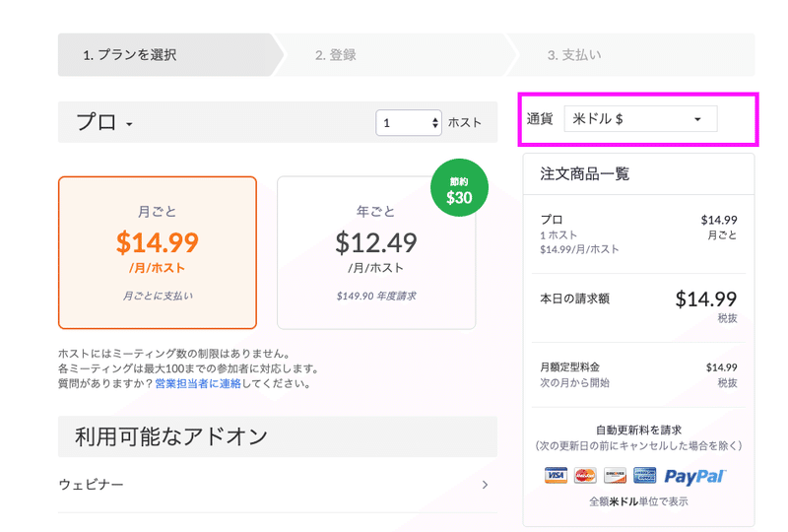788x532 pixels.
Task: Click the 全額米ドル単位で表示 text
Action: click(638, 501)
